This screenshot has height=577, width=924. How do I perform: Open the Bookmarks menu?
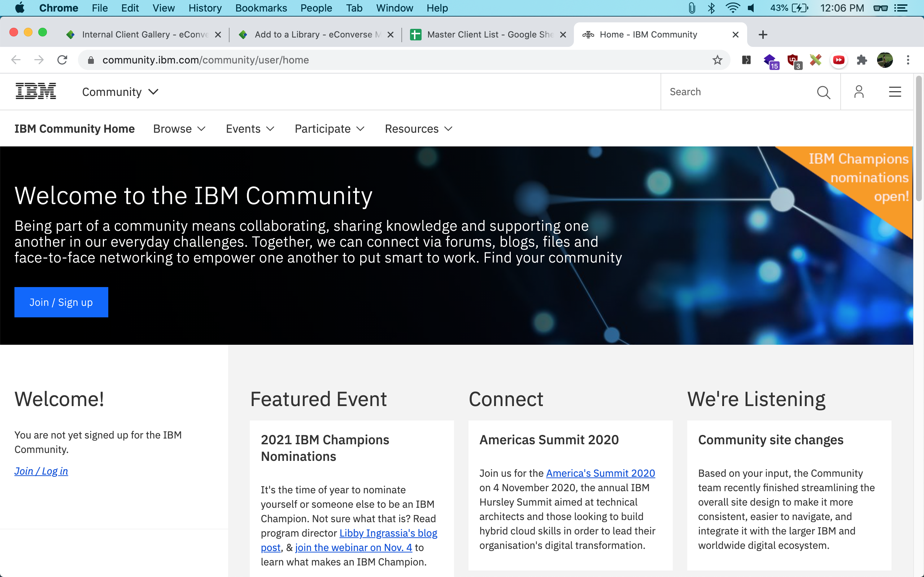click(261, 8)
